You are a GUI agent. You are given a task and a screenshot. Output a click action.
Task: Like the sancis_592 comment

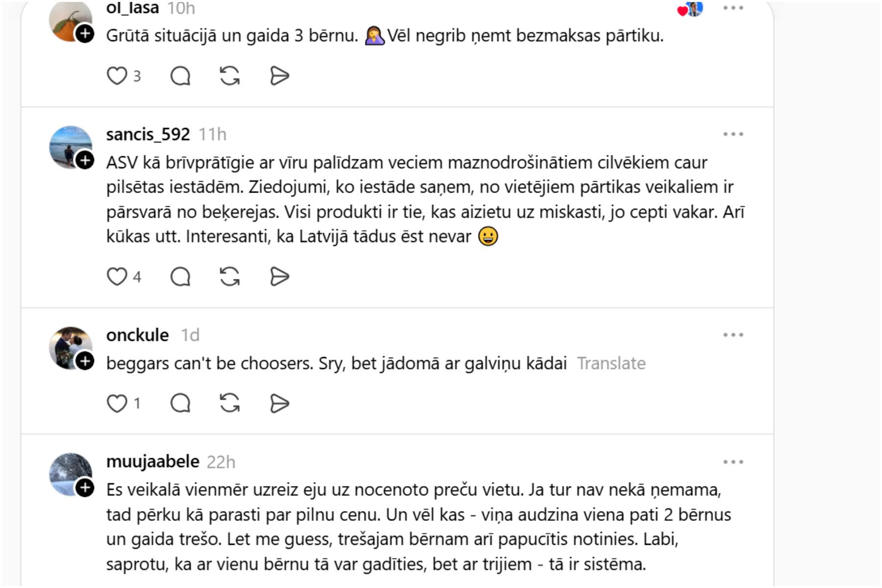117,277
